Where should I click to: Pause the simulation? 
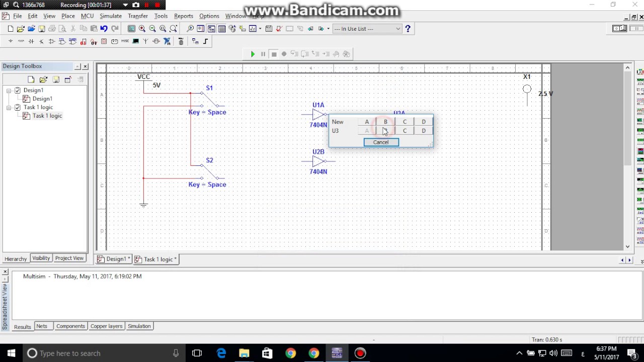click(263, 54)
